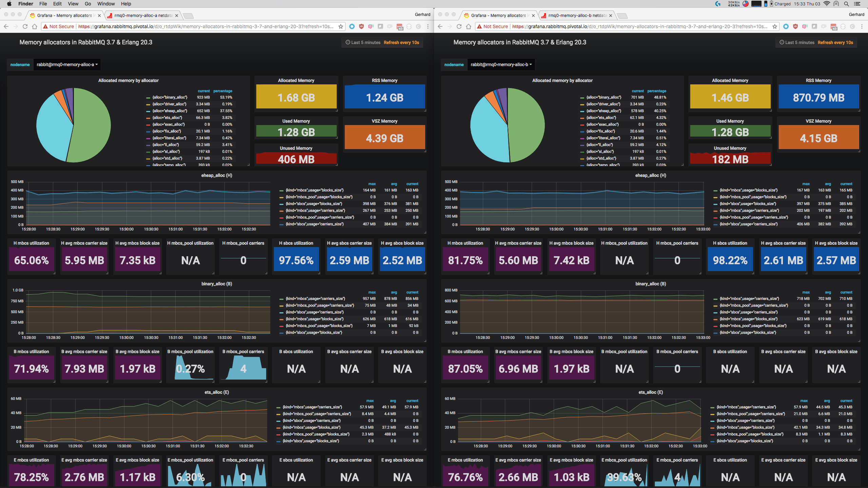The width and height of the screenshot is (868, 488).
Task: Open the red calendar extension in left window
Action: 399,27
